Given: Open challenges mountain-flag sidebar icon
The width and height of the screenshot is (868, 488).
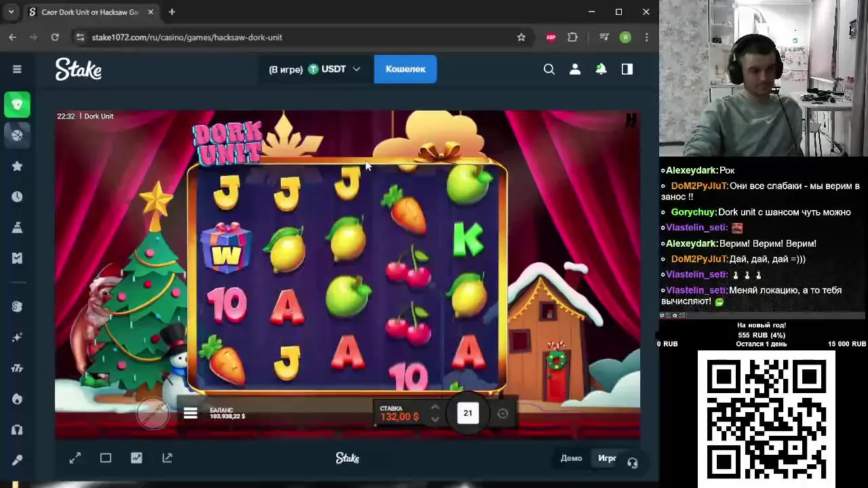Looking at the screenshot, I should pos(17,228).
